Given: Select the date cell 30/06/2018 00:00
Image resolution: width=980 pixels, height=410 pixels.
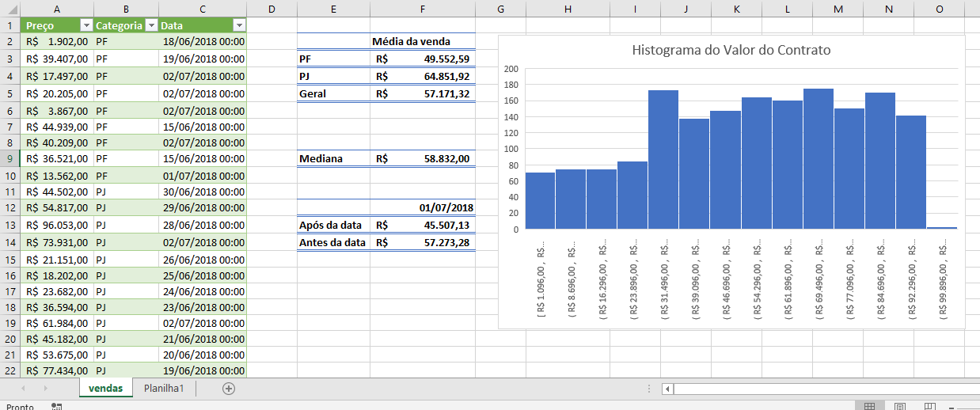Looking at the screenshot, I should click(203, 191).
